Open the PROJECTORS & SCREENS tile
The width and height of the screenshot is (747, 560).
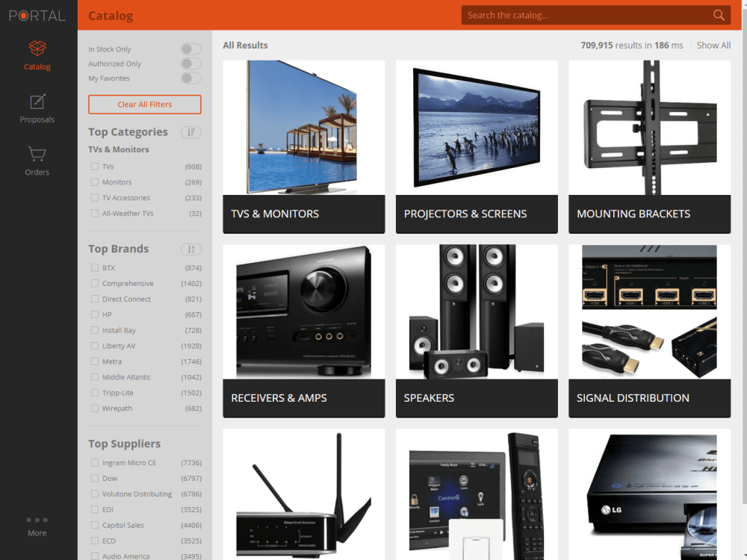(477, 146)
